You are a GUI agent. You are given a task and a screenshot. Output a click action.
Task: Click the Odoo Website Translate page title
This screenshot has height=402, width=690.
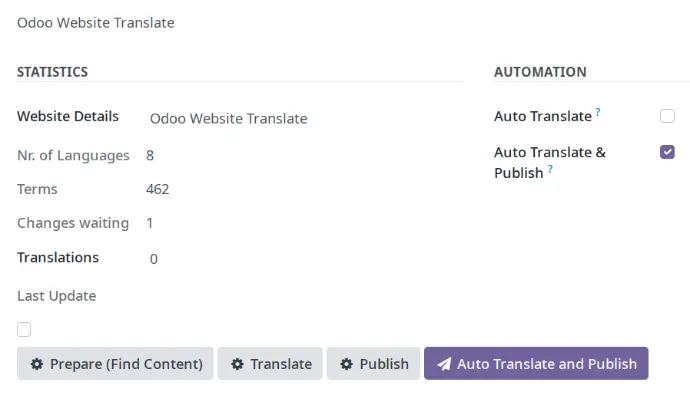(x=96, y=23)
